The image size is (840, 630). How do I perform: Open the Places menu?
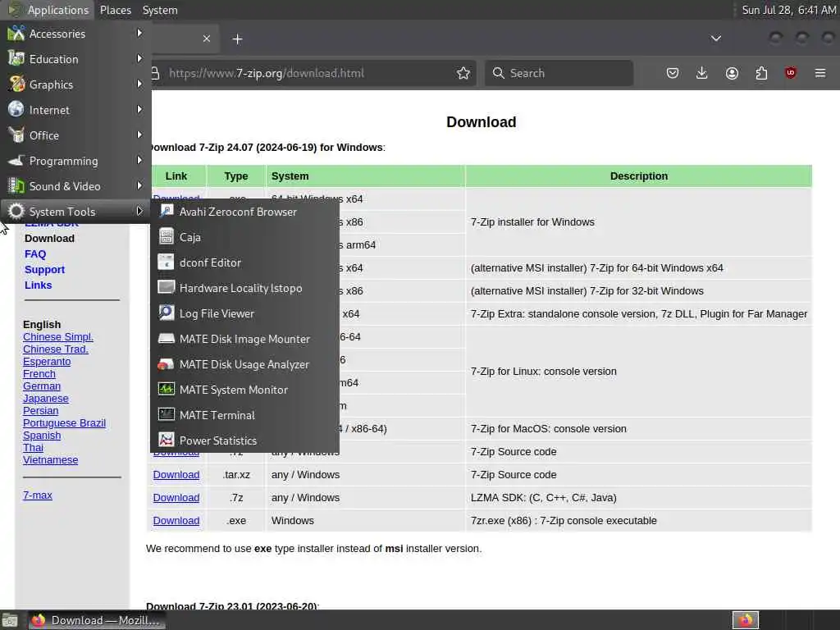point(116,10)
